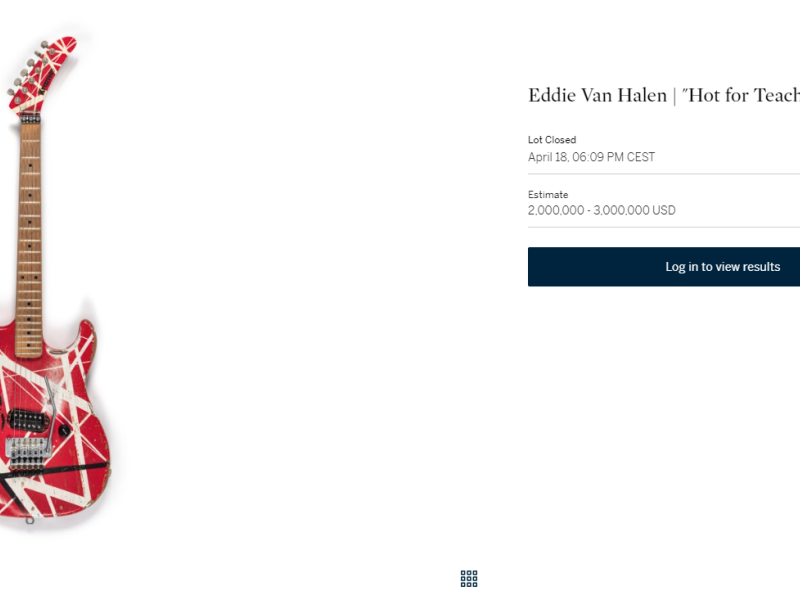800x600 pixels.
Task: Click the guitar's striped headstock in the photo
Action: point(42,76)
